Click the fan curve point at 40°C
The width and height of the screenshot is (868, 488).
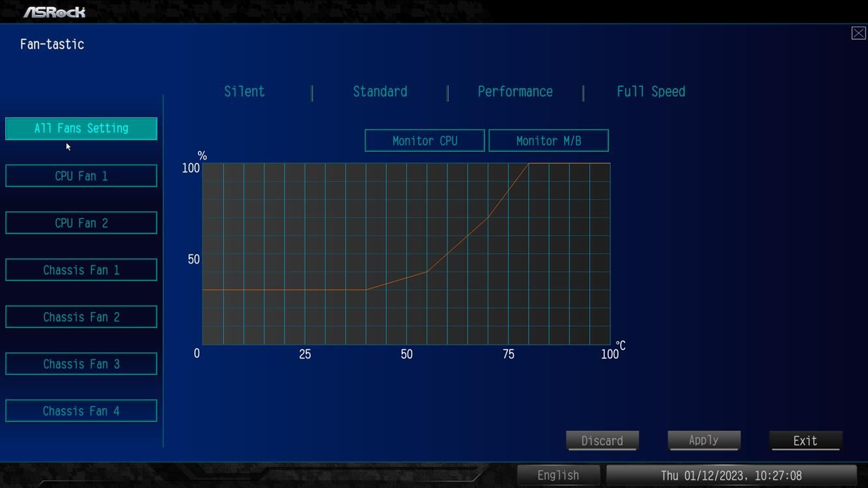tap(366, 290)
